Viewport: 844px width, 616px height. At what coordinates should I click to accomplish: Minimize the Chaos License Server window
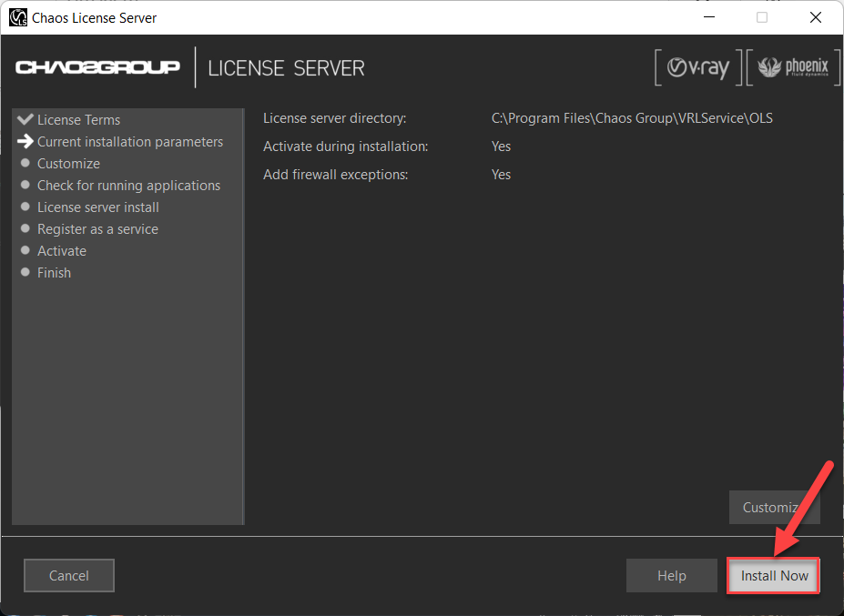coord(709,17)
